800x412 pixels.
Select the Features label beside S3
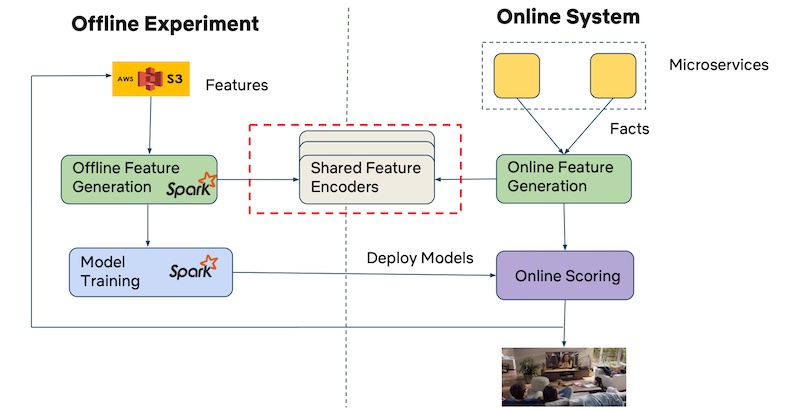[237, 85]
